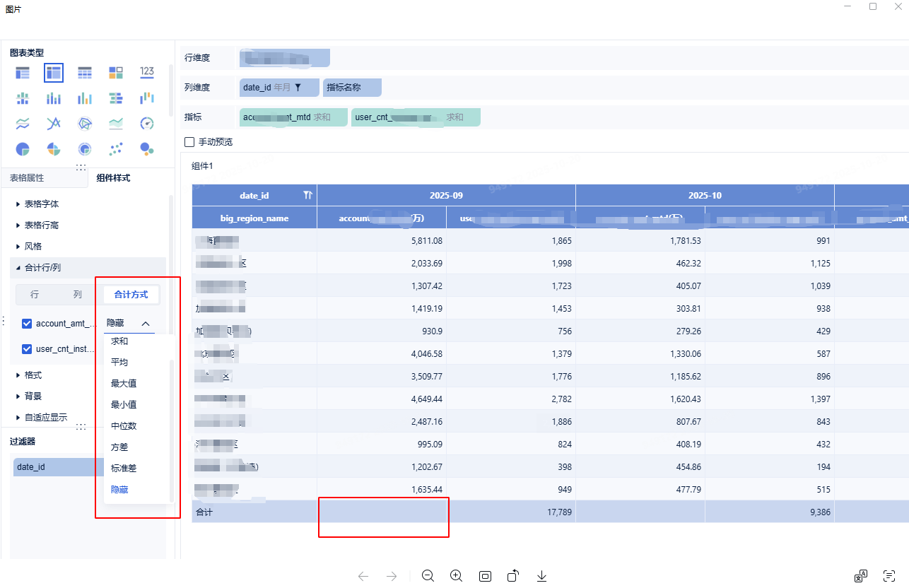
Task: Open the 列 totals tab
Action: pyautogui.click(x=78, y=294)
